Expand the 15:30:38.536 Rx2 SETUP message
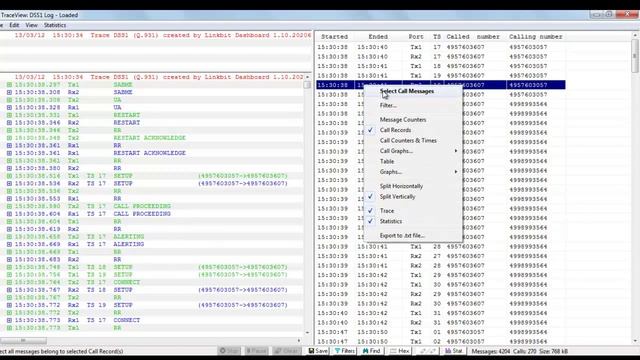The height and width of the screenshot is (360, 640). click(x=9, y=184)
